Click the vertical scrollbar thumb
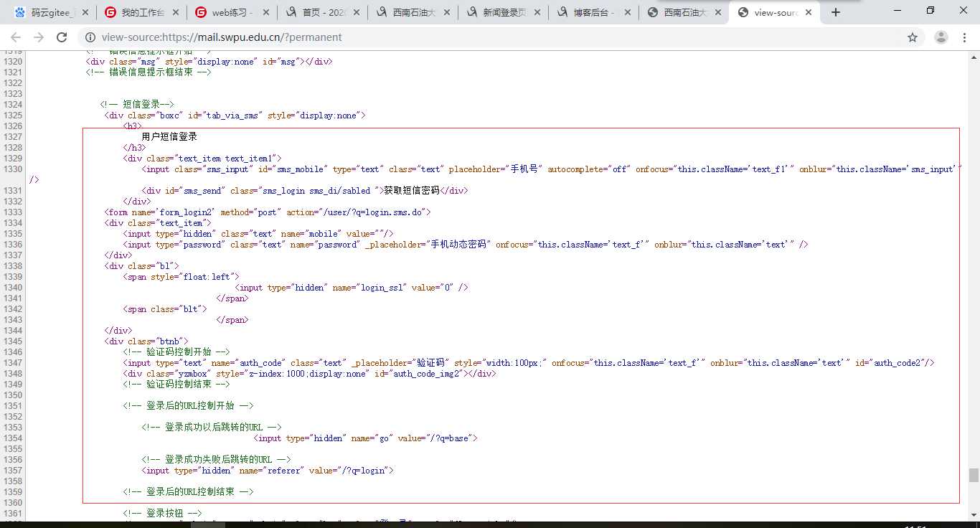 click(974, 475)
